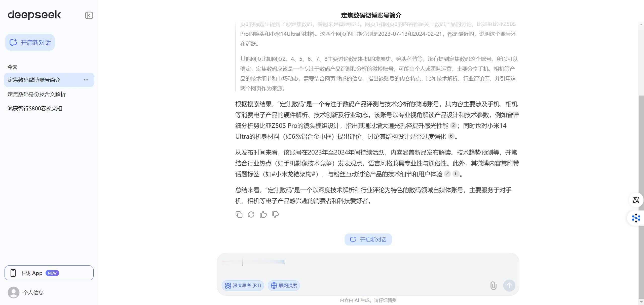Open citation 2 after 提升感光性能
Screen dimensions: 644x305
(x=453, y=125)
